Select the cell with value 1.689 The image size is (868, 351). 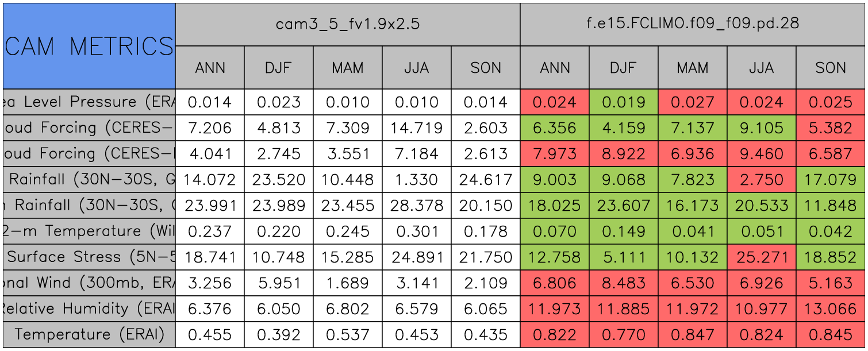click(347, 283)
